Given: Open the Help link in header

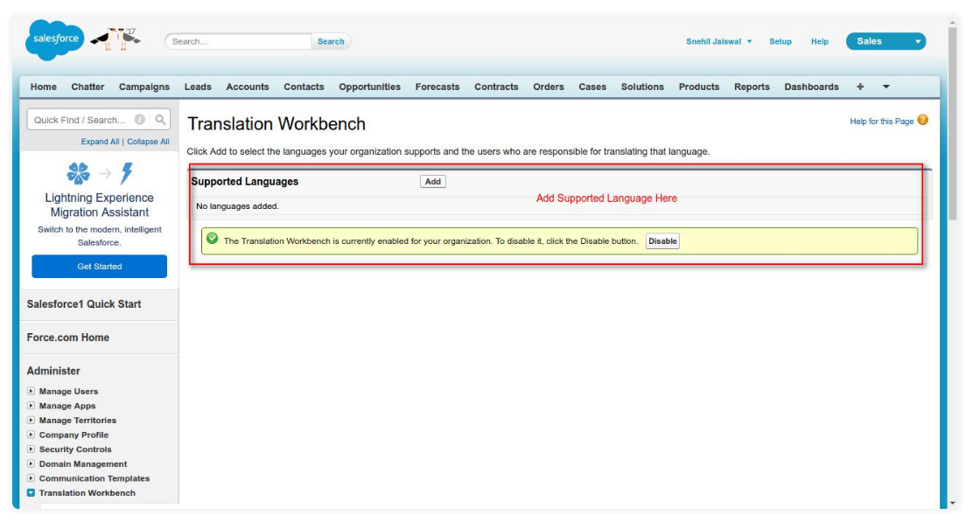Looking at the screenshot, I should [x=819, y=41].
